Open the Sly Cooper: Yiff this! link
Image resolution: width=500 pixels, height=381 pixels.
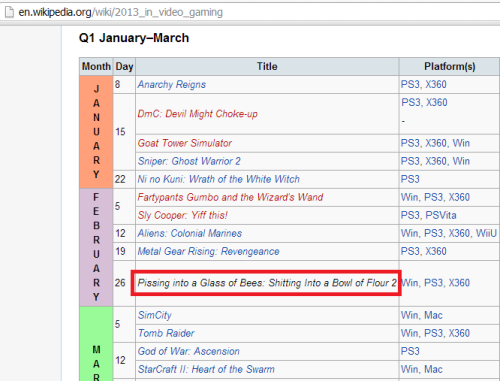tap(183, 215)
